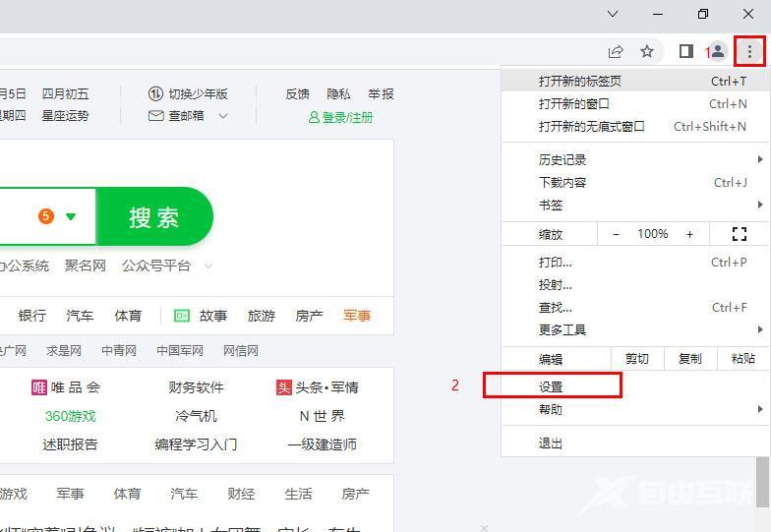This screenshot has height=532, width=771.
Task: Select the 旅游 category tab
Action: 262,315
